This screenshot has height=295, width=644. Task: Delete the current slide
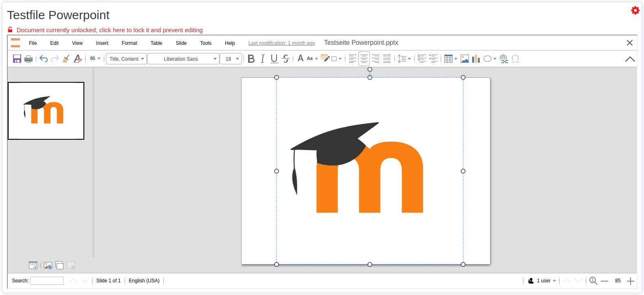coord(71,266)
